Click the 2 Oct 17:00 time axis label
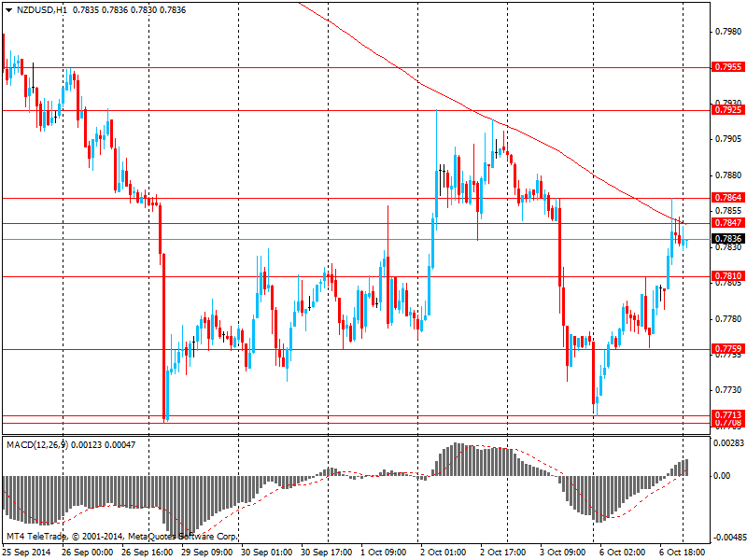Screen dimensions: 747x560 click(503, 553)
